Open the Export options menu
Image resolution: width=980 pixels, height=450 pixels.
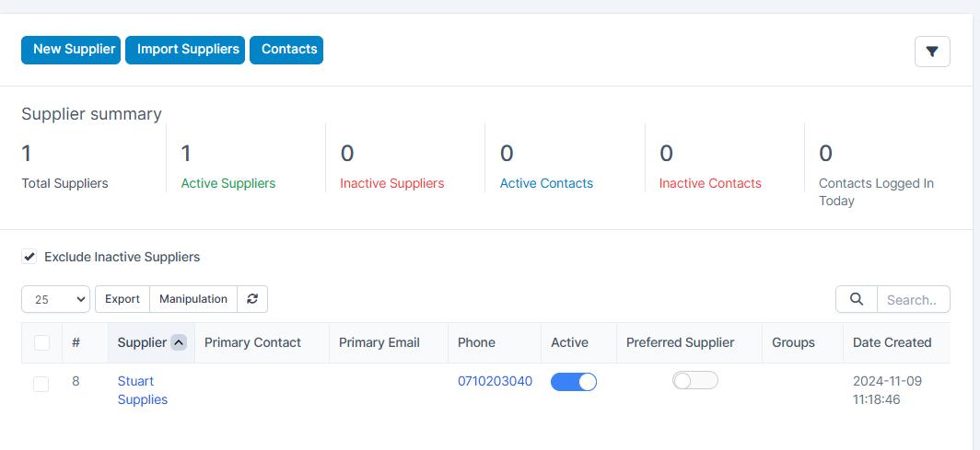pos(122,299)
